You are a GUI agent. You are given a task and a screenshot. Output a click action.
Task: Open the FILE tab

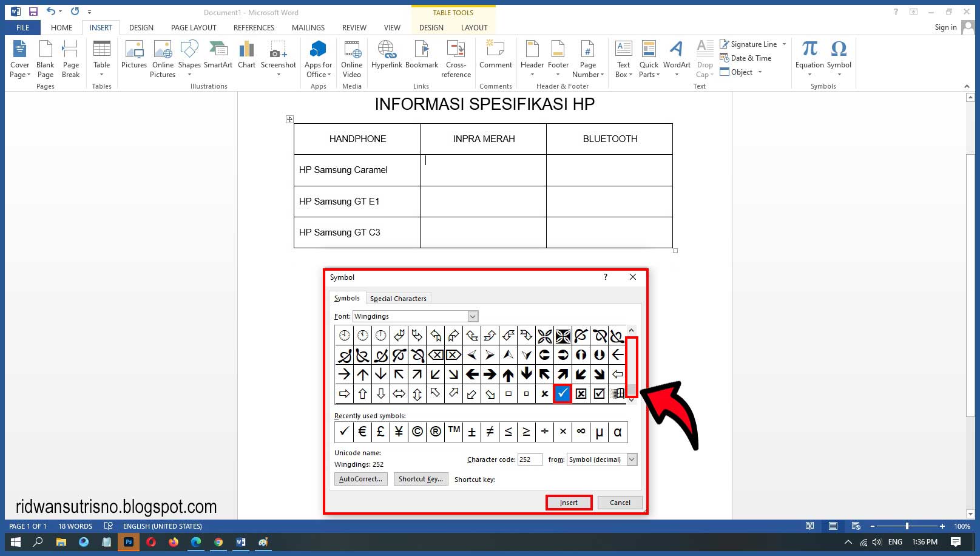(23, 27)
